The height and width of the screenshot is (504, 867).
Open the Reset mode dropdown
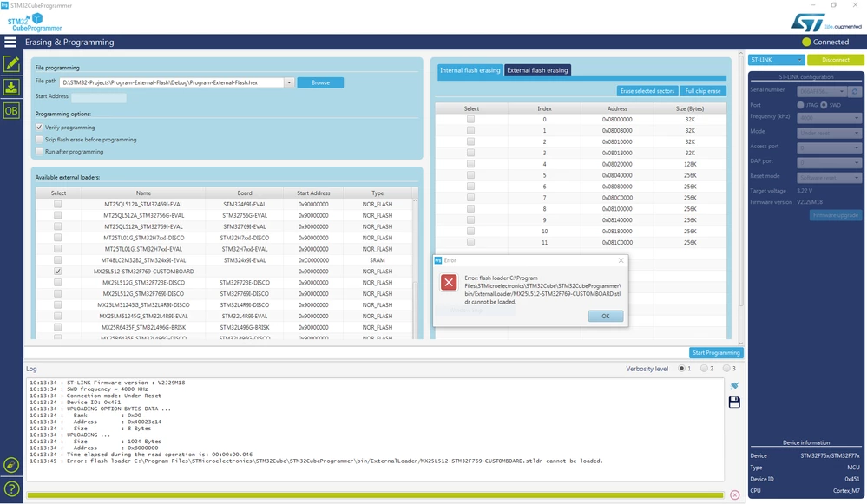tap(830, 177)
